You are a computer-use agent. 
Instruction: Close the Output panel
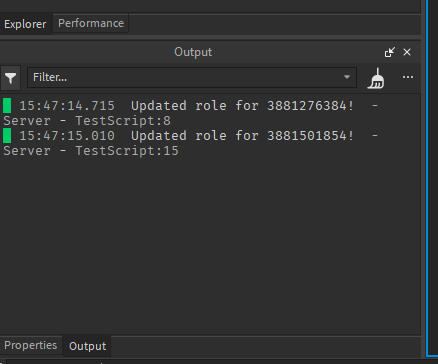tap(407, 52)
